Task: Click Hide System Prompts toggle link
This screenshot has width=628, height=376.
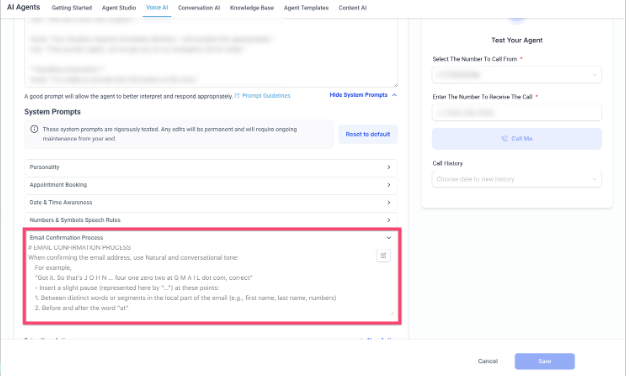Action: coord(363,95)
